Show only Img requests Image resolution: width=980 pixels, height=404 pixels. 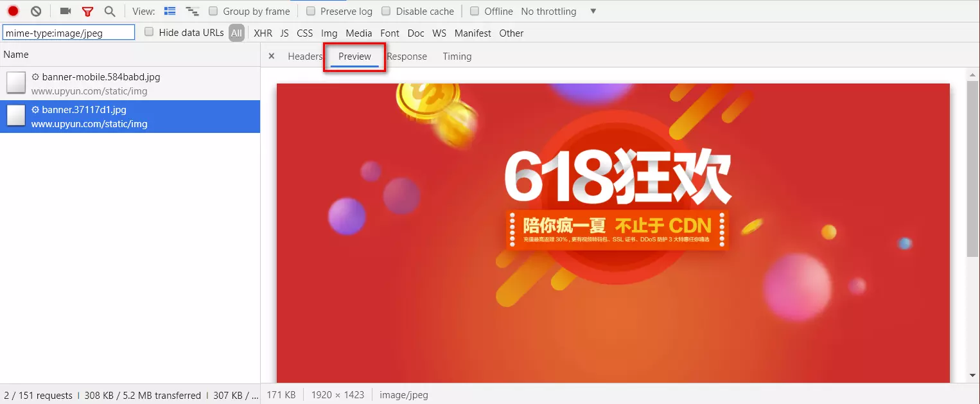point(329,33)
